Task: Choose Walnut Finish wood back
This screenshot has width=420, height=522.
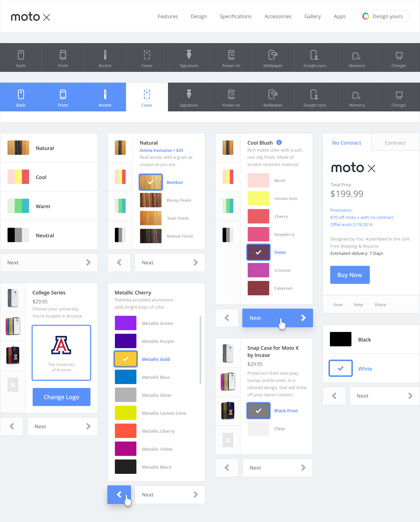Action: pos(151,236)
